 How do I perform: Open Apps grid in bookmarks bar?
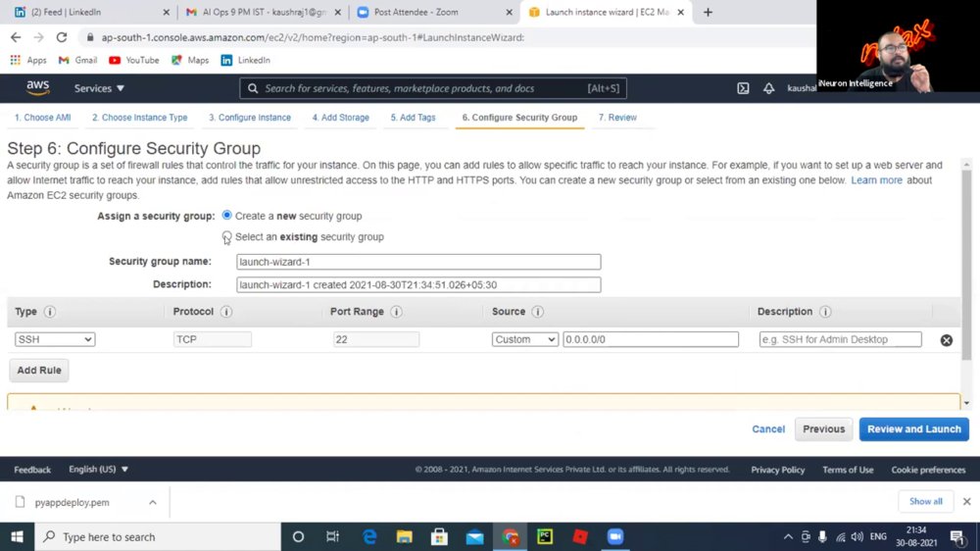click(x=28, y=60)
